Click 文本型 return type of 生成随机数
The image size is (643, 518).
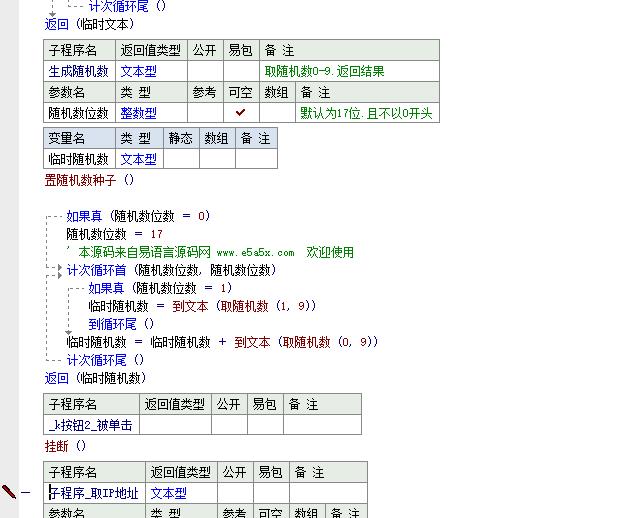coord(139,71)
